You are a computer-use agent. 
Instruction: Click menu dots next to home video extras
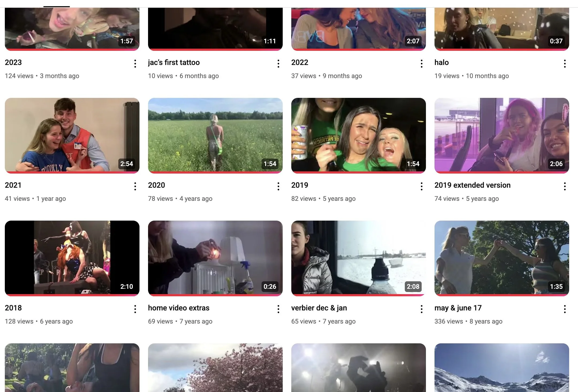point(278,309)
